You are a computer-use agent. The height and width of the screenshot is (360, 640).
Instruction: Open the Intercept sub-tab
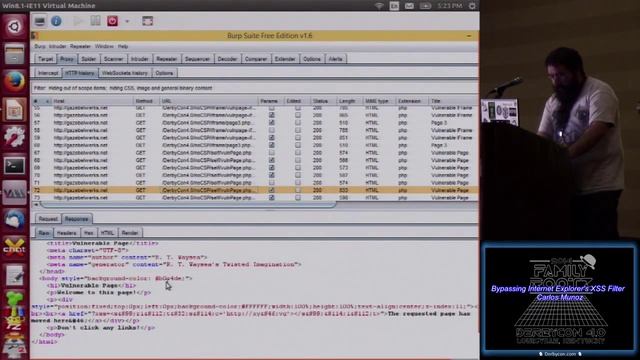(48, 73)
